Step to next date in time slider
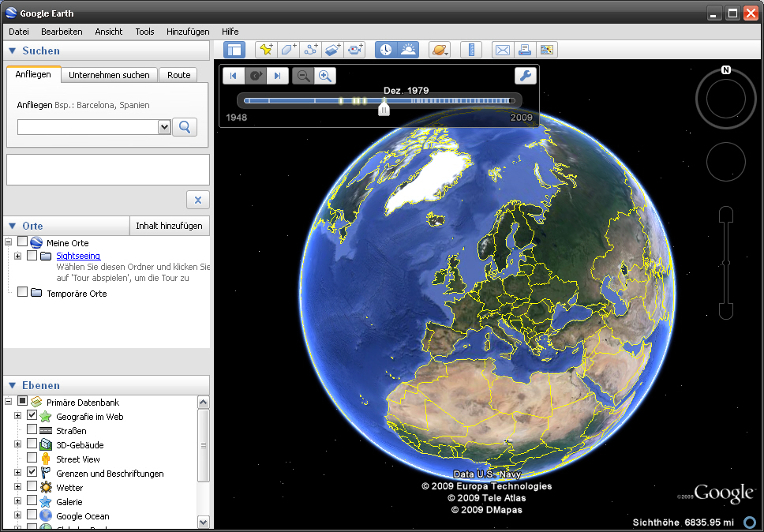Screen dimensions: 764x532 tap(277, 76)
